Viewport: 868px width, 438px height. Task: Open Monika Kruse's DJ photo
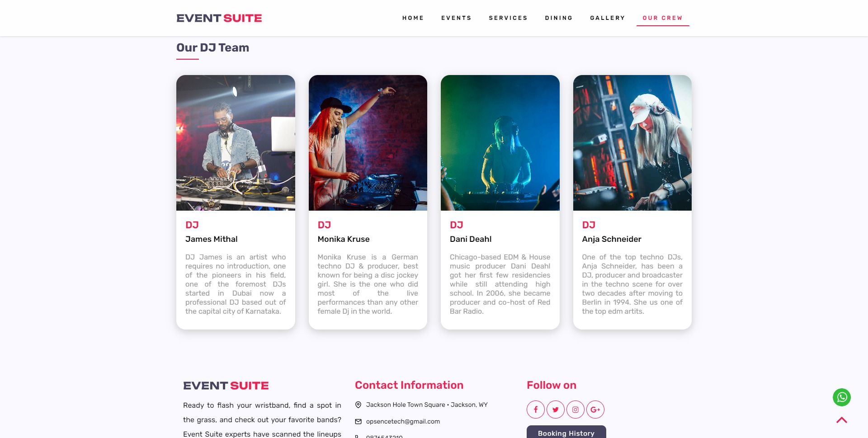[x=368, y=143]
